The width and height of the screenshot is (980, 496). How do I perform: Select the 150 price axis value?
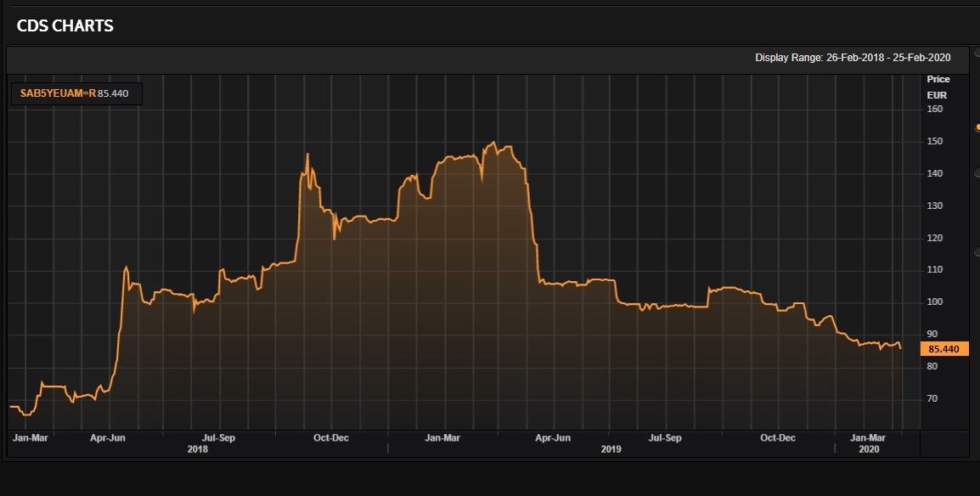935,141
